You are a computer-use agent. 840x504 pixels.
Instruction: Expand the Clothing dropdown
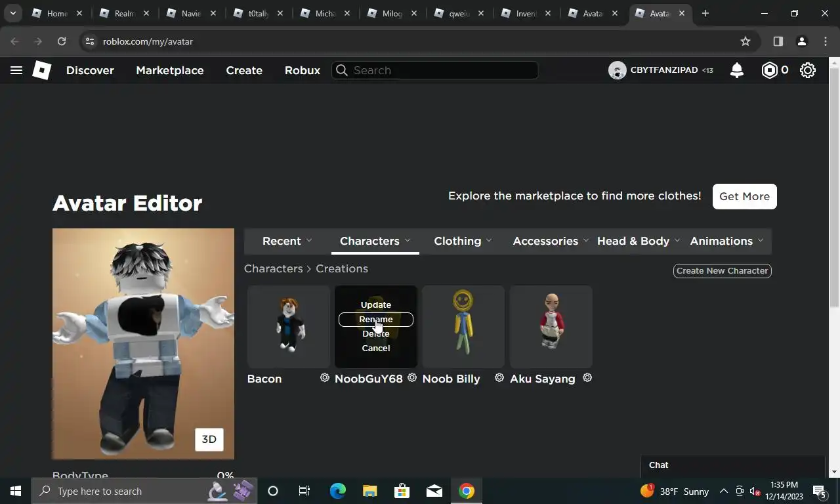click(463, 241)
